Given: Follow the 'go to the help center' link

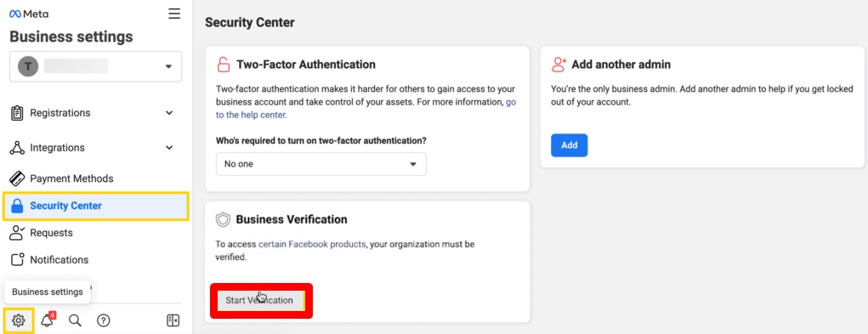Looking at the screenshot, I should tap(366, 109).
